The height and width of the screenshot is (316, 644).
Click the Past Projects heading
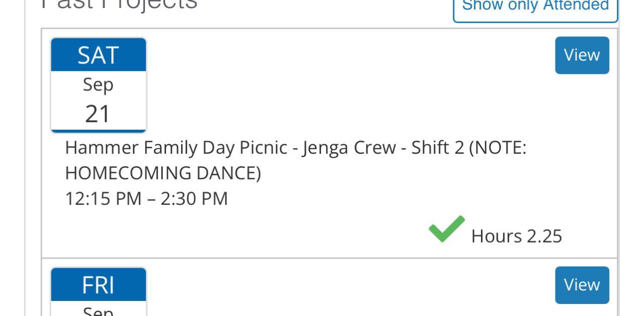119,4
